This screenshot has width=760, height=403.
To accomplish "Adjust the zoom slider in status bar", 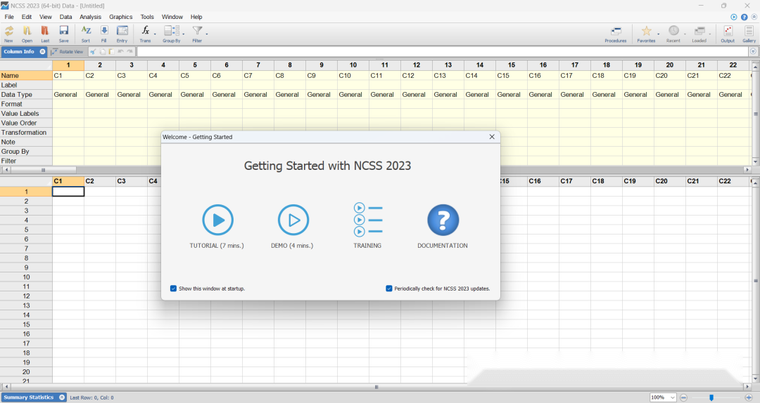I will point(712,398).
